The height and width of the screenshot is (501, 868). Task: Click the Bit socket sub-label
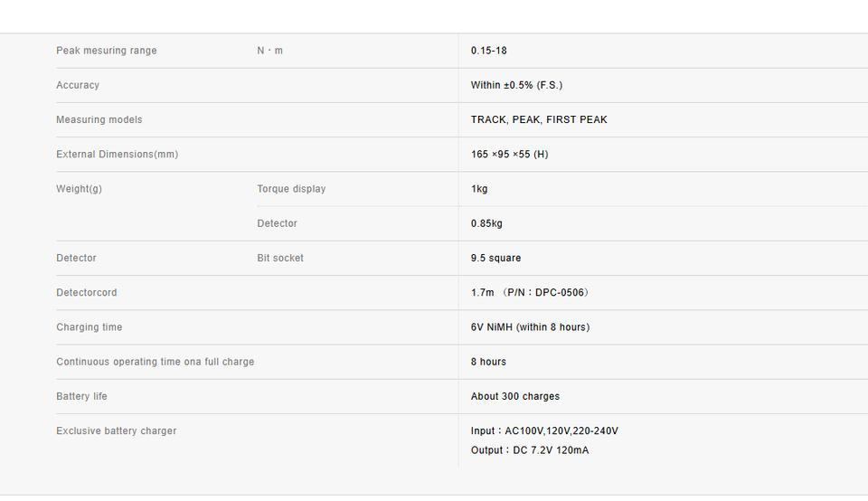[x=280, y=258]
